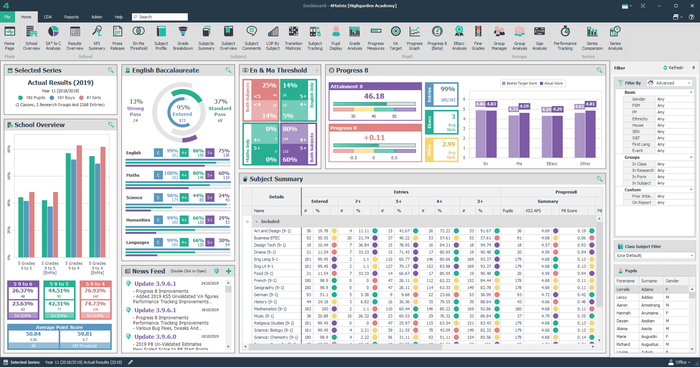Open Update 3.9.6.0 news item
Image resolution: width=700 pixels, height=368 pixels.
pos(155,337)
